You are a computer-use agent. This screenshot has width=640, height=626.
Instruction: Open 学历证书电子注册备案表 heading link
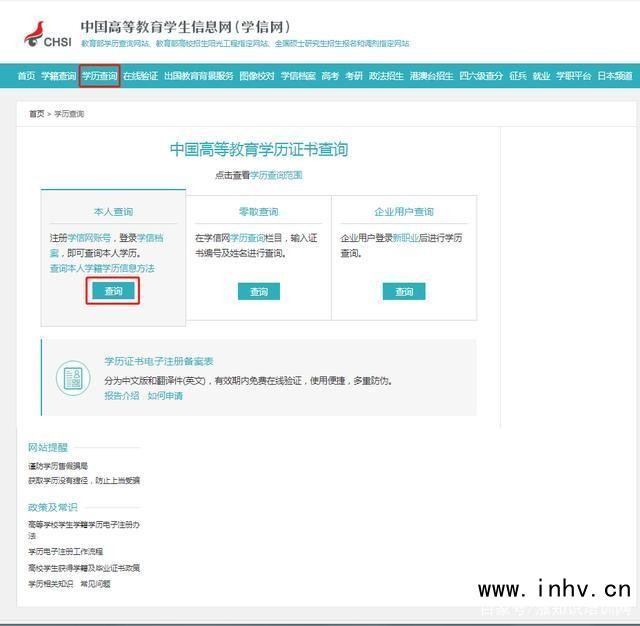[159, 361]
